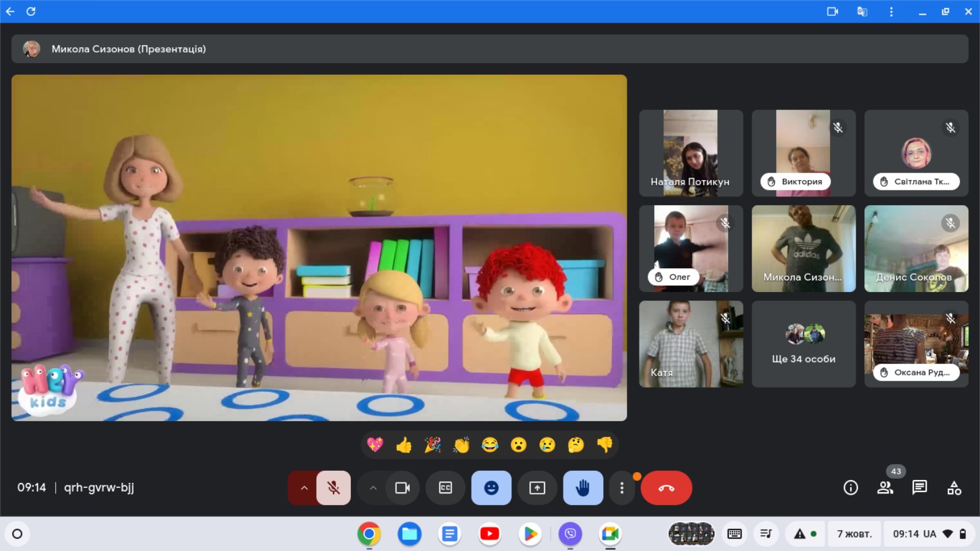Select the Оксана Руд... video tile
This screenshot has width=980, height=551.
(x=916, y=344)
